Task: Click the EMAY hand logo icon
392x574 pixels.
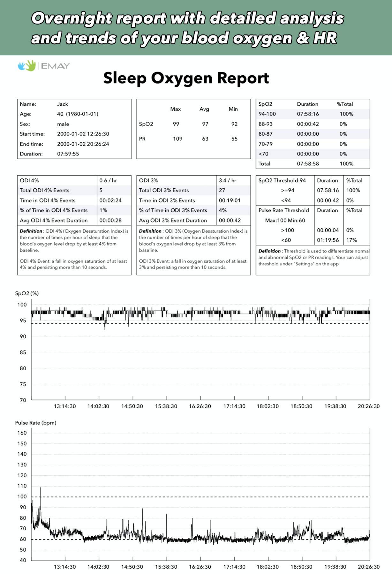Action: [26, 65]
